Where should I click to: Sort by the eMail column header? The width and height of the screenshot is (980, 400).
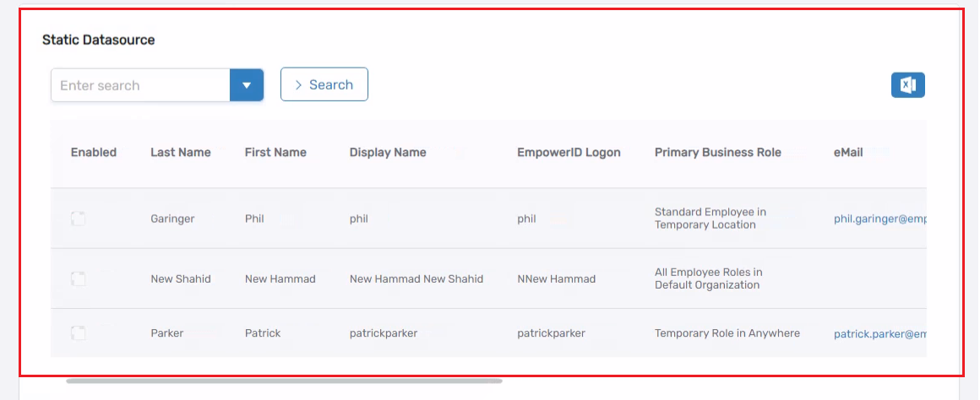[848, 152]
